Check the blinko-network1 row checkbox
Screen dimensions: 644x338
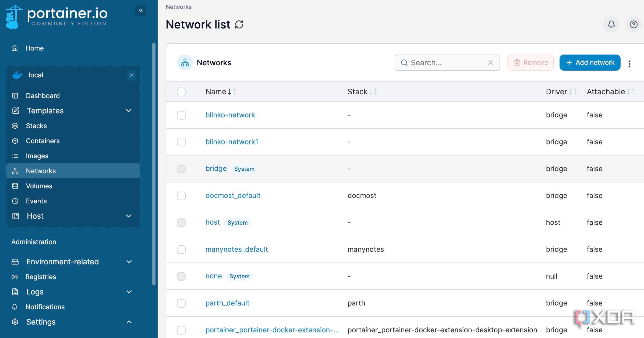tap(181, 142)
